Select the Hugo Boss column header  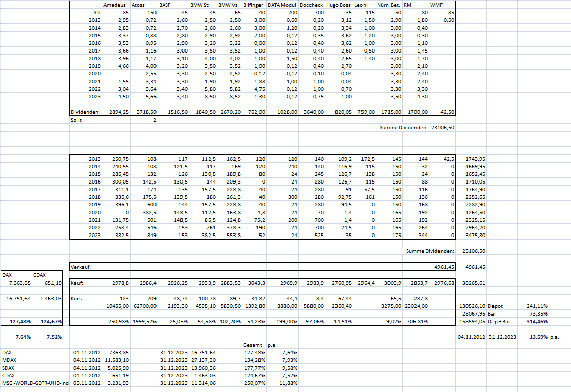(339, 5)
